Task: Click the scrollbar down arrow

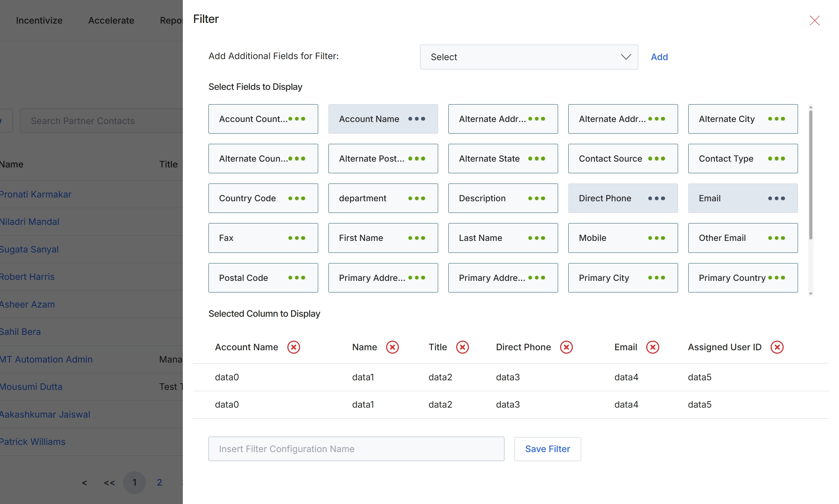Action: (810, 294)
